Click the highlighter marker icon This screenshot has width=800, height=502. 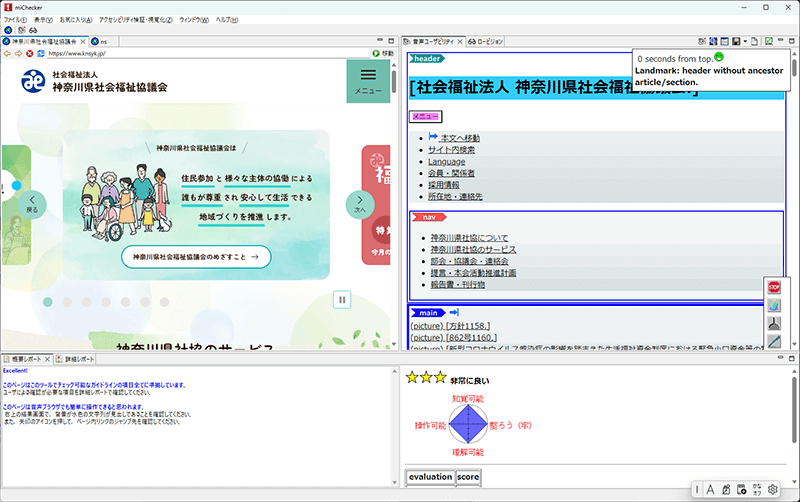pyautogui.click(x=774, y=306)
